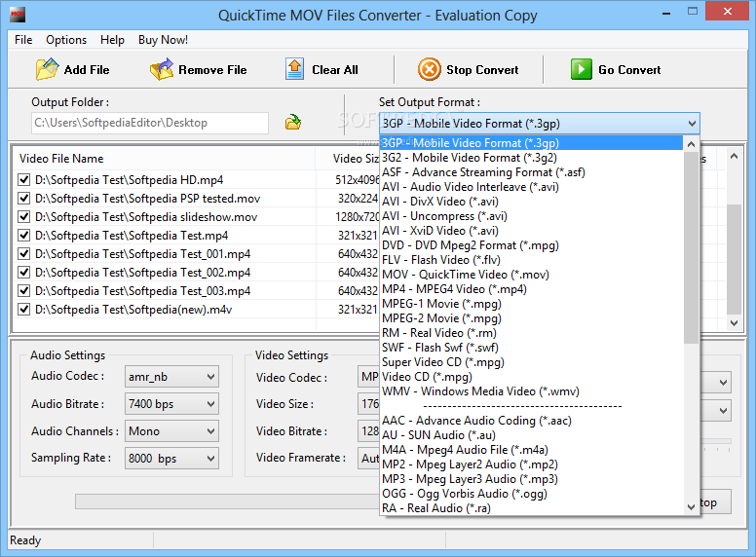
Task: Toggle the Softpedia Test.mp4 checkbox
Action: pos(23,235)
